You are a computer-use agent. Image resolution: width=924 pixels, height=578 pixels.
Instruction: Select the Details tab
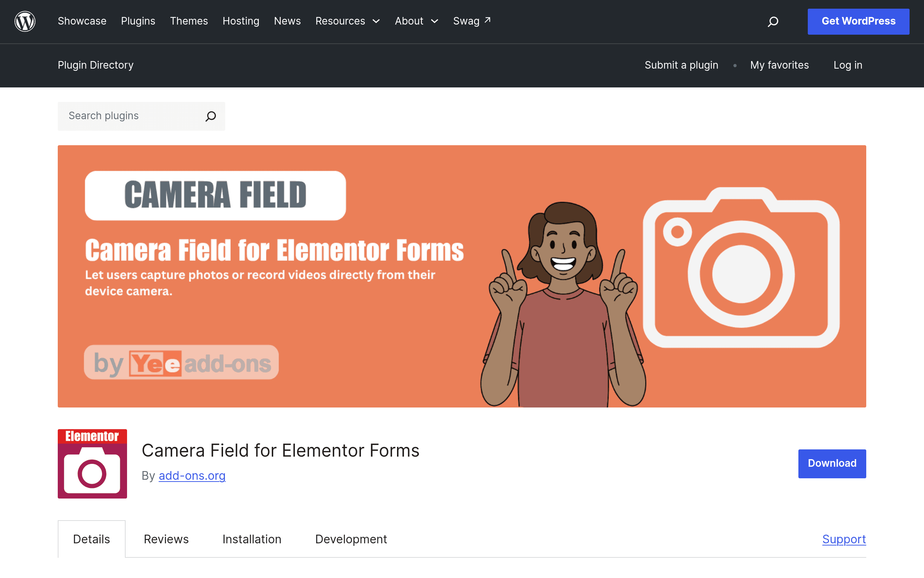pos(92,539)
